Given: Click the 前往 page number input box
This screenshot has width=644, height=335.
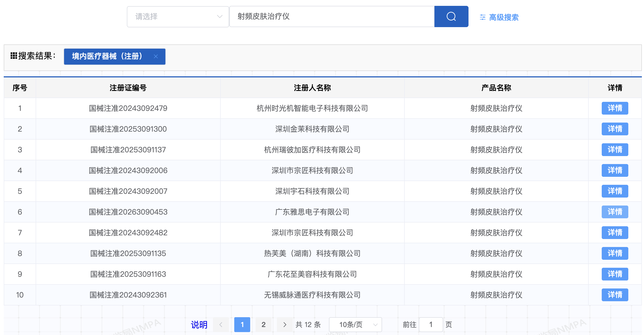Looking at the screenshot, I should (x=431, y=325).
